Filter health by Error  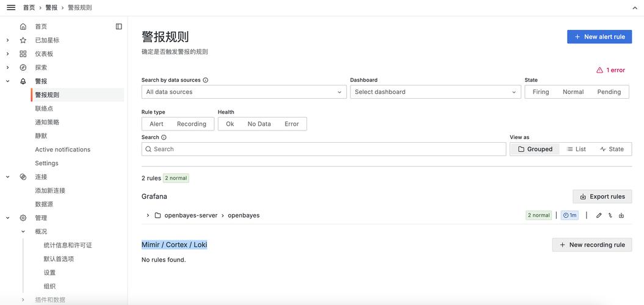click(292, 124)
